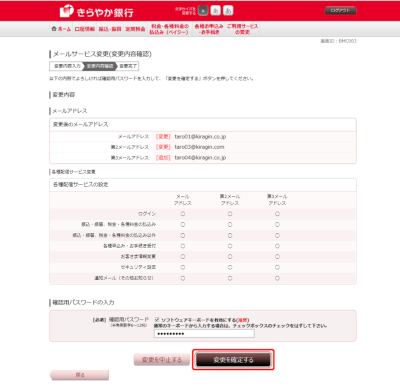400x389 pixels.
Task: Click the 変更を確定する button
Action: pyautogui.click(x=233, y=360)
